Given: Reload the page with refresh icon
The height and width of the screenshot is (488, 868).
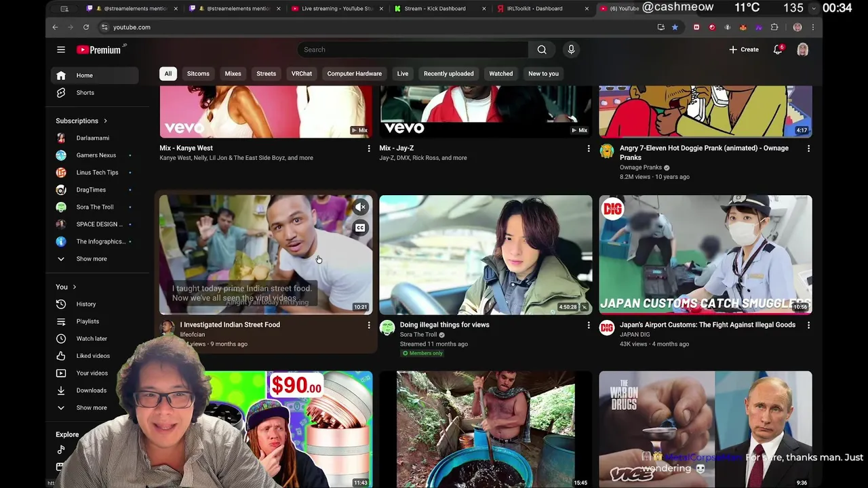Looking at the screenshot, I should (86, 27).
